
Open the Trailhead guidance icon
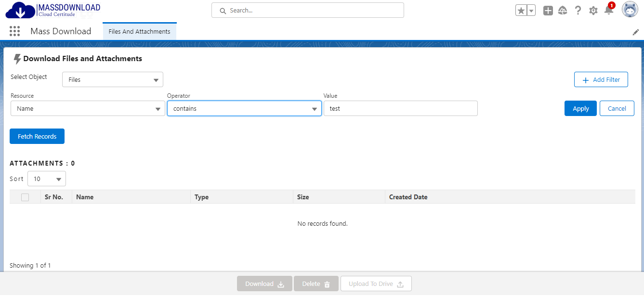pos(563,11)
